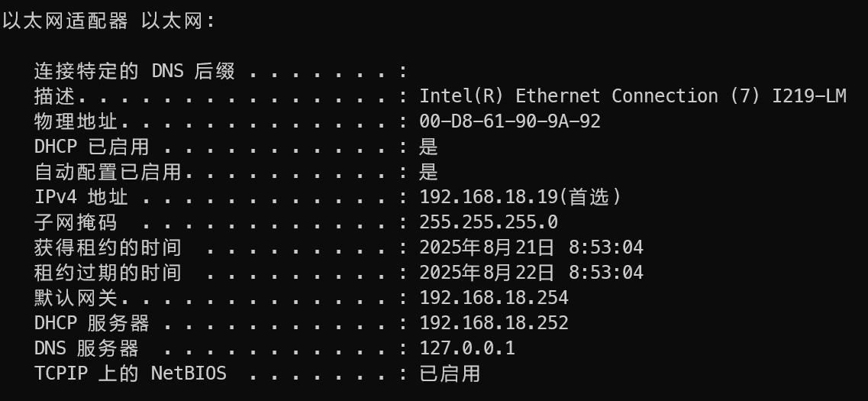Click the subnet mask 255.255.255.0
Image resolution: width=868 pixels, height=401 pixels.
[x=488, y=222]
